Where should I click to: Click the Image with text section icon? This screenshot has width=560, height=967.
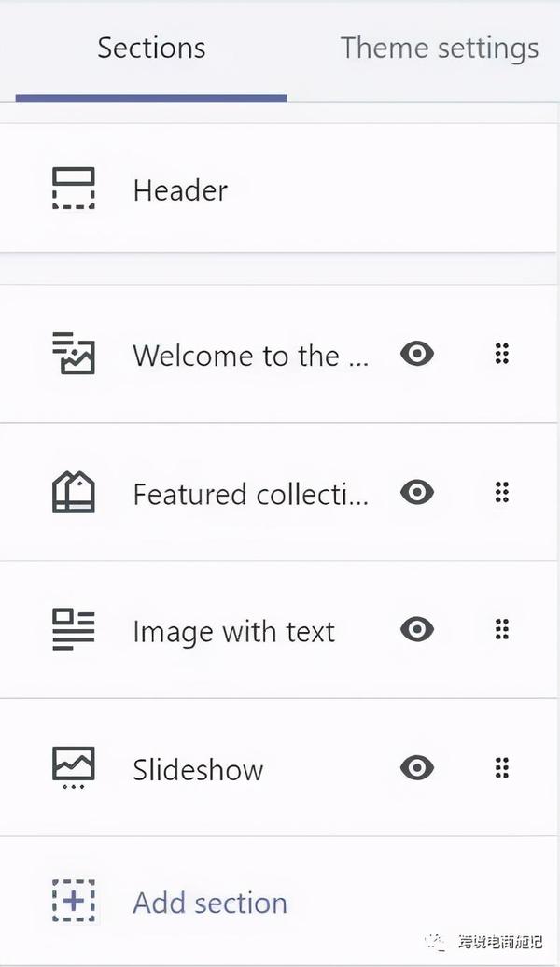74,629
